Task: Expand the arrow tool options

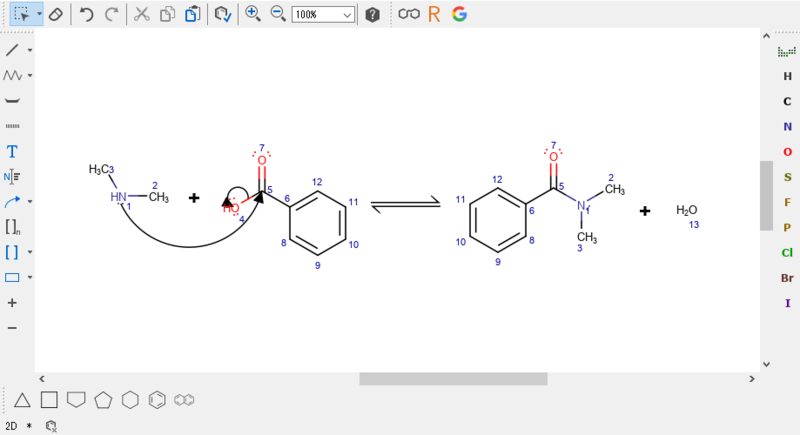Action: 30,202
